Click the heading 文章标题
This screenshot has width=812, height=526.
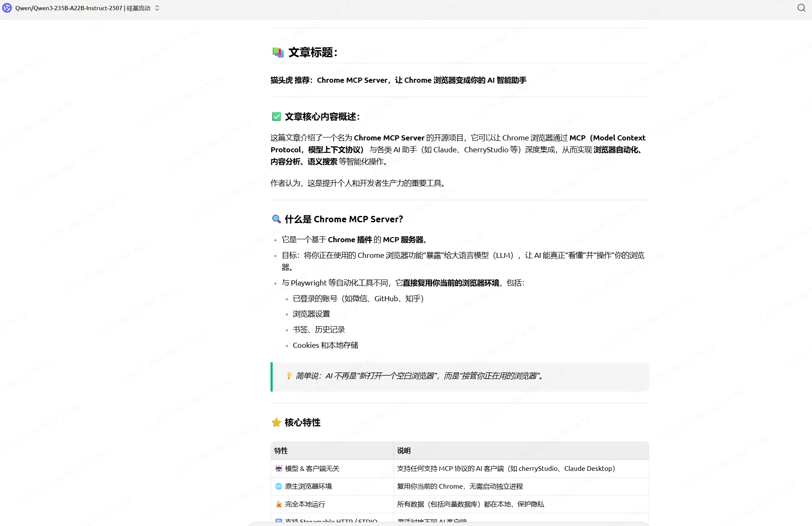coord(313,52)
